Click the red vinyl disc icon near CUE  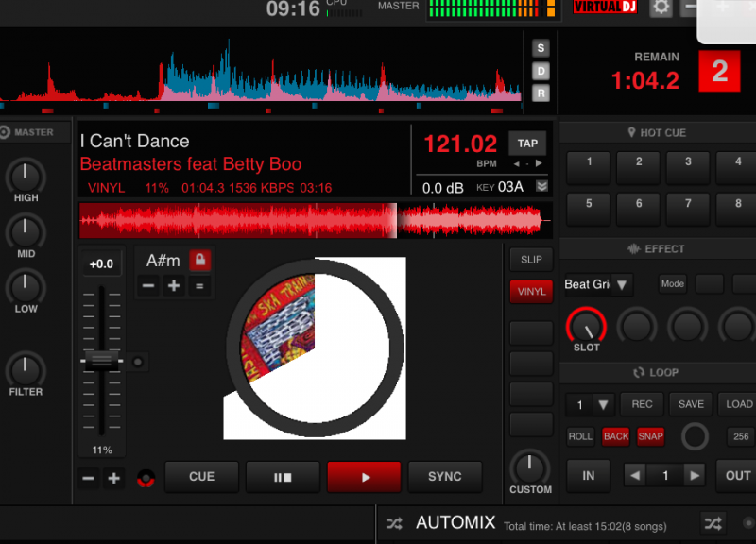(x=145, y=478)
